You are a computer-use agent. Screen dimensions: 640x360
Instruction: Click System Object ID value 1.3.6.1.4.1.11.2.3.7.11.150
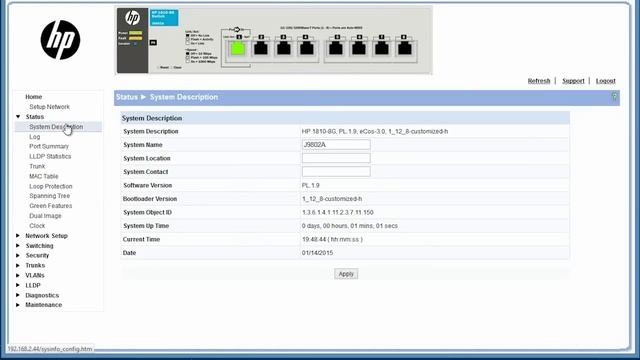coord(338,212)
